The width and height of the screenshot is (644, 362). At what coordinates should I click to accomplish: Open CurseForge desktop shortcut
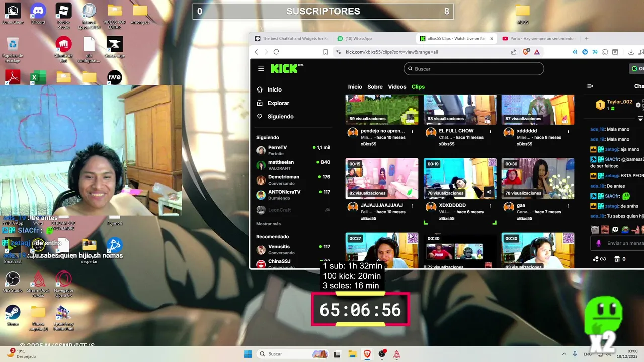[115, 47]
